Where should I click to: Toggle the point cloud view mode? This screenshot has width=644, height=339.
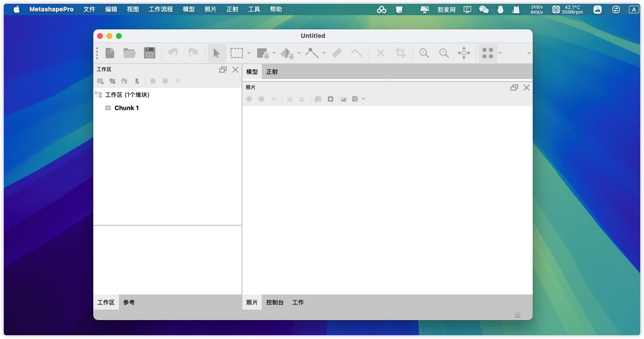tap(487, 53)
